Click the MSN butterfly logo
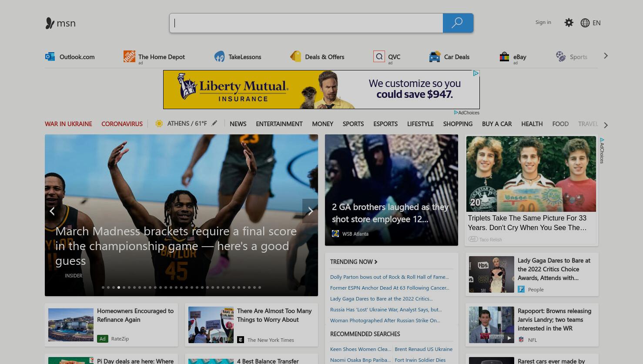This screenshot has height=364, width=643. (x=50, y=23)
